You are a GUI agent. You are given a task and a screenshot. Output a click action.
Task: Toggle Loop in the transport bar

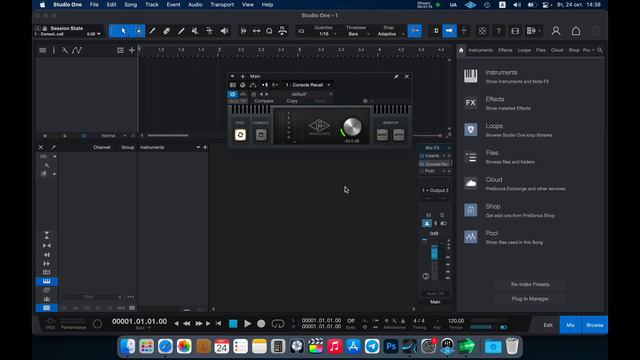coord(278,324)
